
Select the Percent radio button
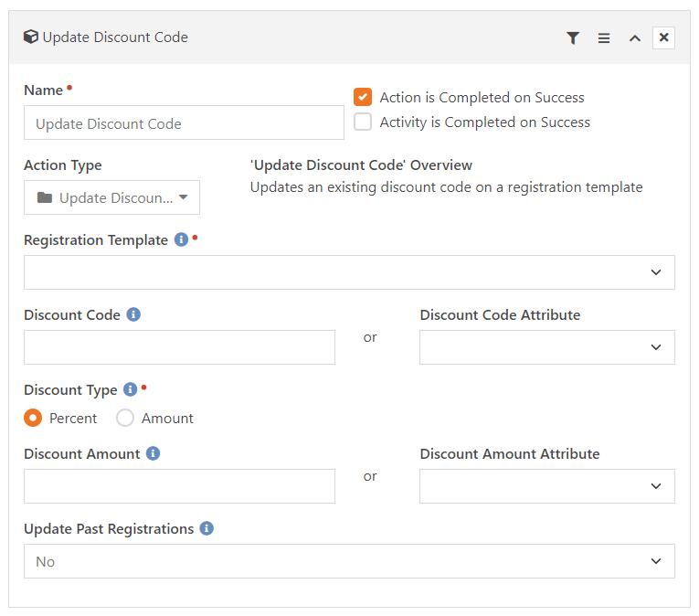point(33,418)
